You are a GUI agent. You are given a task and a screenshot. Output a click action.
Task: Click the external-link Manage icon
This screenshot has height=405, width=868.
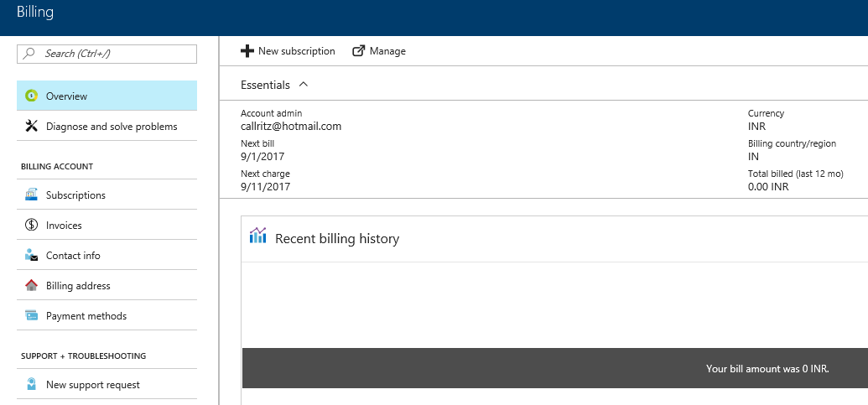(359, 51)
